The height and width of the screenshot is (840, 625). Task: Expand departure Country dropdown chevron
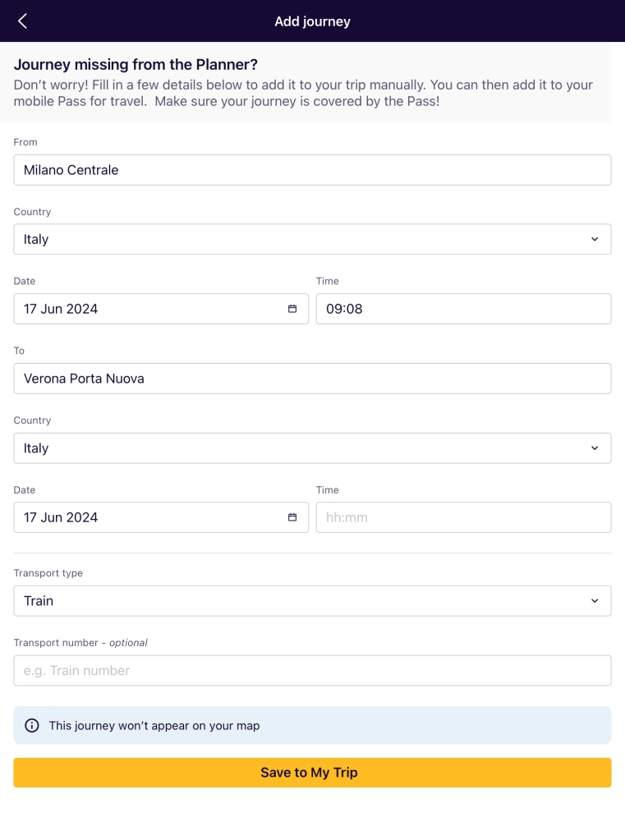(x=595, y=239)
